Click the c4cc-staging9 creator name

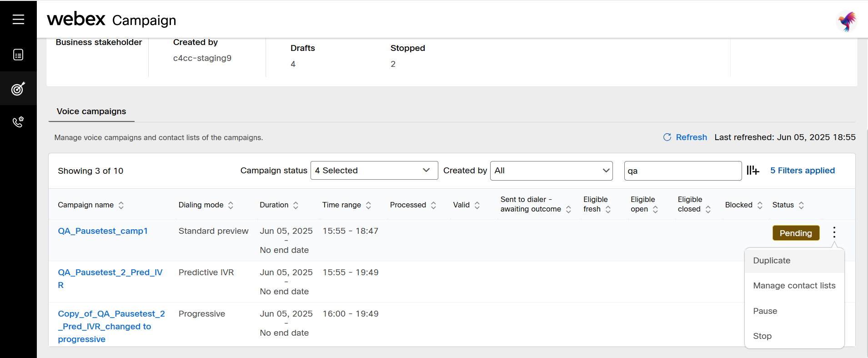(202, 58)
